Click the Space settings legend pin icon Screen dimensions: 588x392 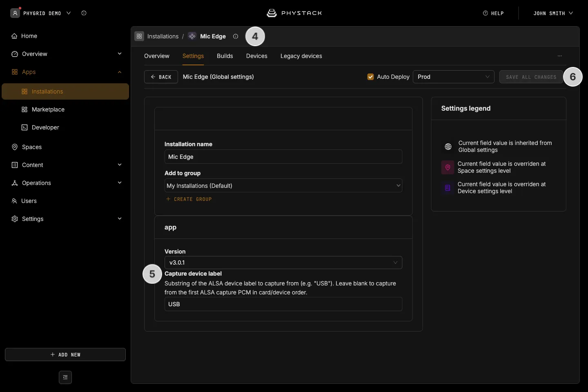click(448, 167)
